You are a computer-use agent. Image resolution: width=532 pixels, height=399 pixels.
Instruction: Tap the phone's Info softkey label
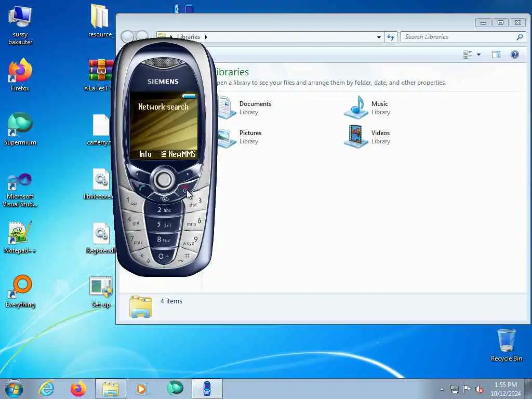tap(145, 154)
